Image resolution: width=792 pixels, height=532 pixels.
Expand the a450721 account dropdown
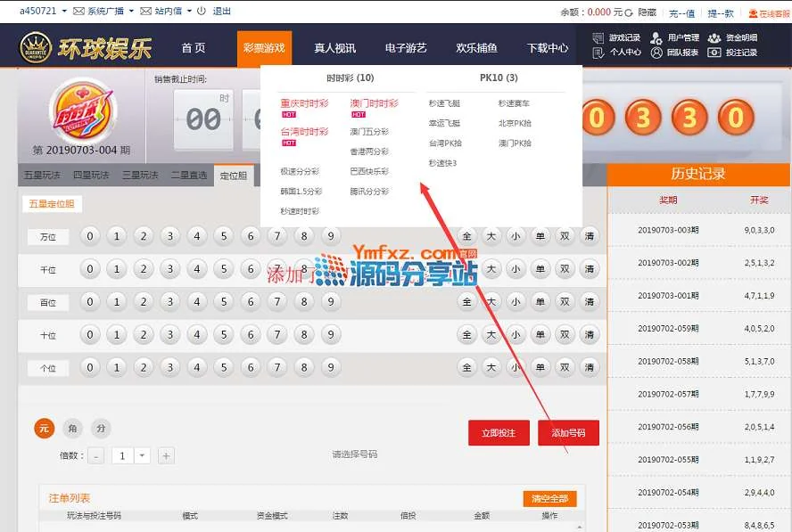click(x=62, y=12)
